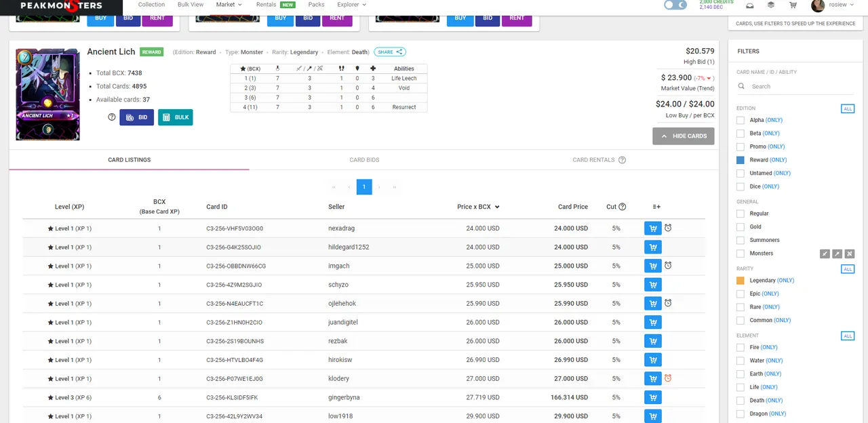Uncheck the Reward edition filter
The width and height of the screenshot is (868, 423).
pos(741,160)
